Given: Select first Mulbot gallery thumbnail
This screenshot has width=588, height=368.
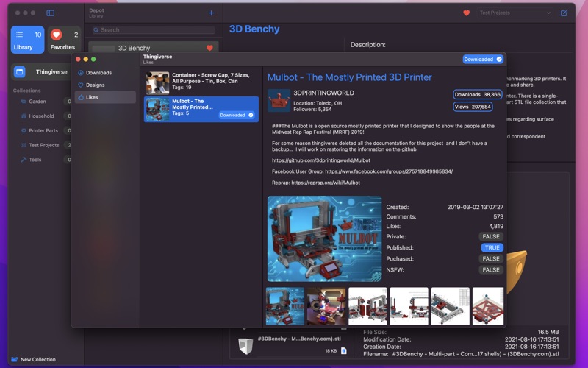Looking at the screenshot, I should coord(285,306).
